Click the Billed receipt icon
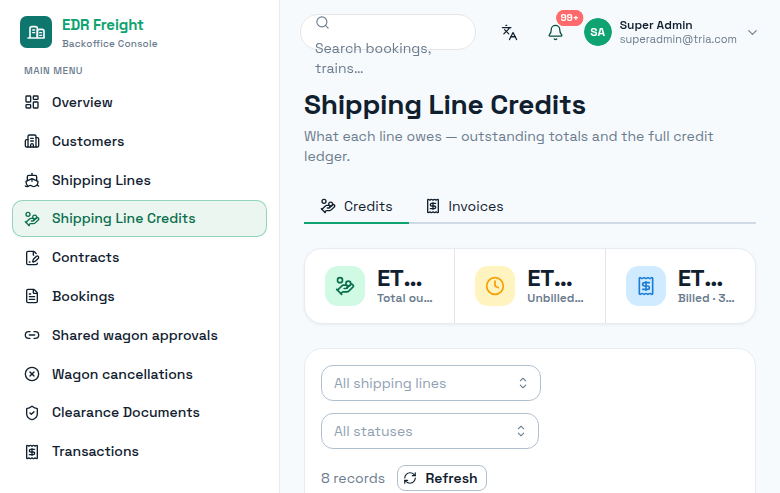The height and width of the screenshot is (493, 780). coord(646,286)
